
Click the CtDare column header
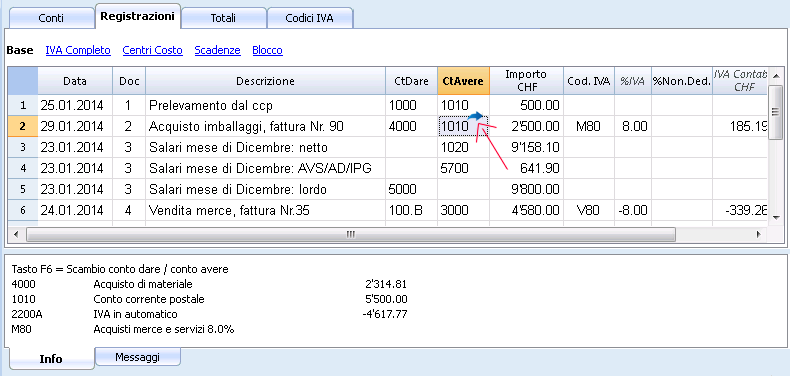pos(411,81)
